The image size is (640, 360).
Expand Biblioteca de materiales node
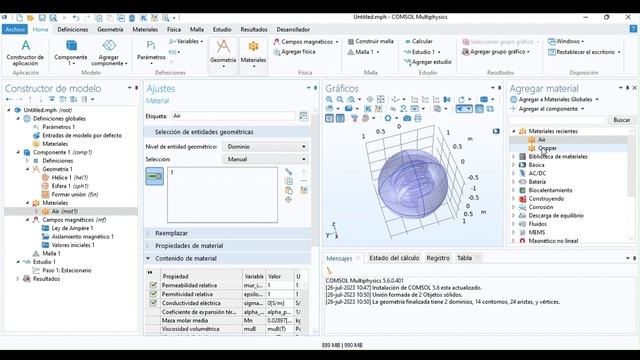pos(514,156)
